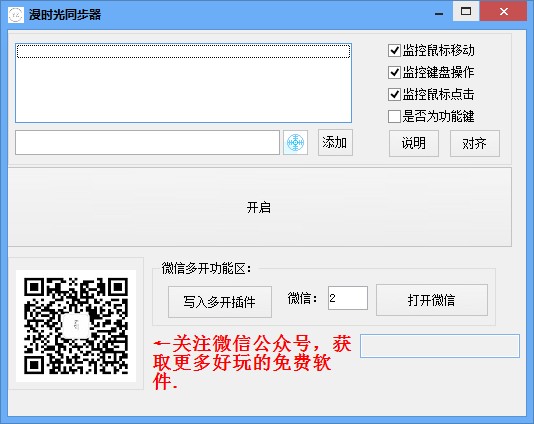Image resolution: width=534 pixels, height=424 pixels.
Task: Click the app icon in title bar
Action: point(16,15)
